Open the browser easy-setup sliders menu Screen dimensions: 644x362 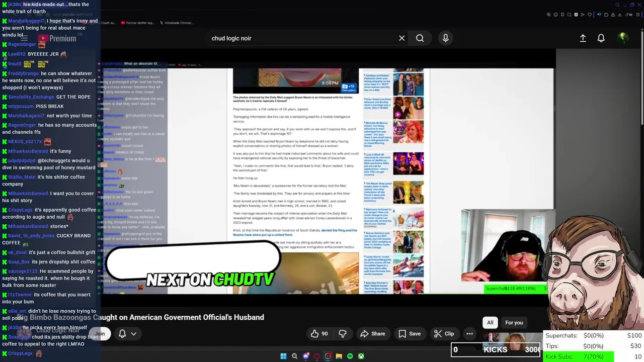coord(637,15)
